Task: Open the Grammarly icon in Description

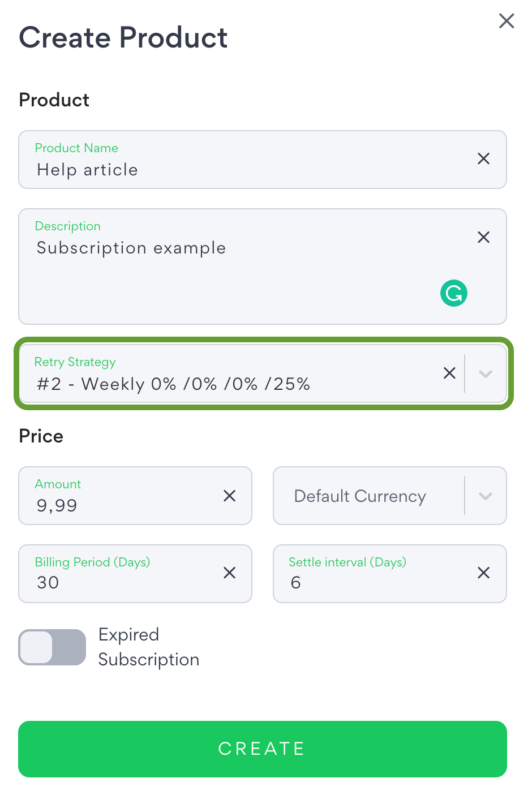Action: pos(454,293)
